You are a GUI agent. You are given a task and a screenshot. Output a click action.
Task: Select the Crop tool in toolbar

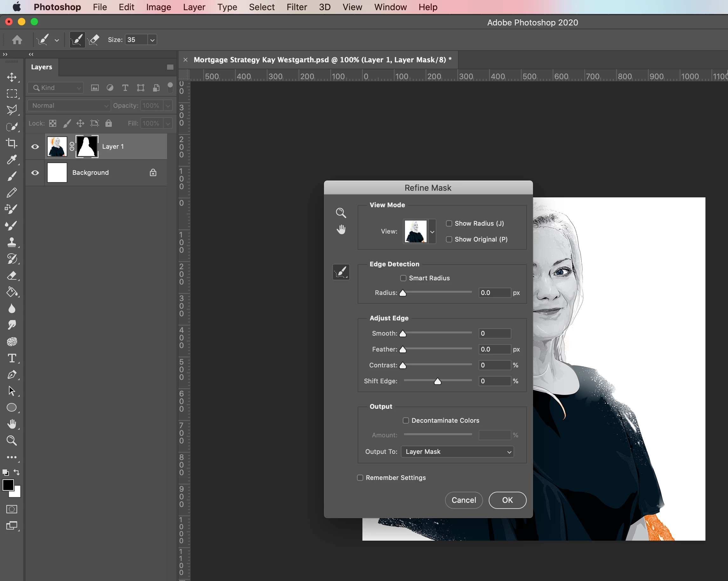pyautogui.click(x=12, y=143)
